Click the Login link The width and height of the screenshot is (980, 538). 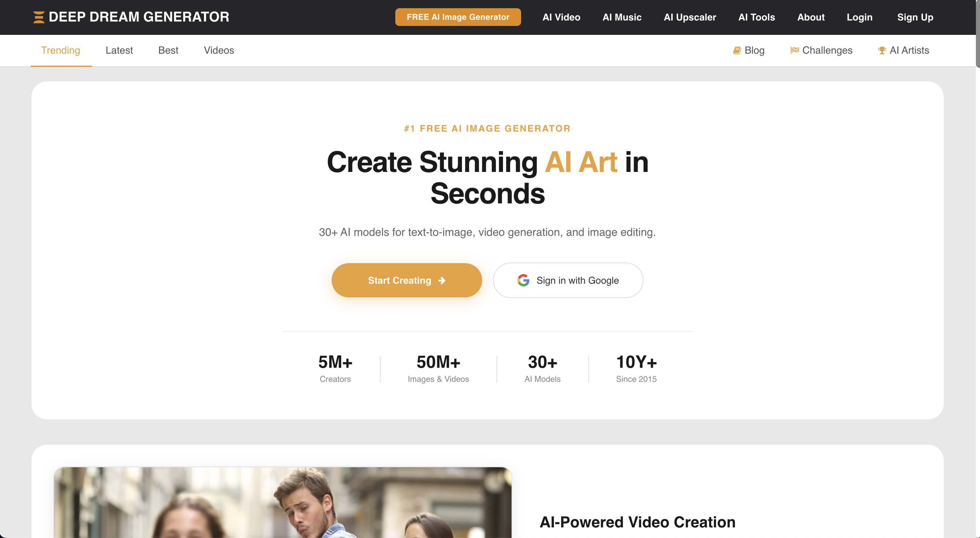click(859, 17)
